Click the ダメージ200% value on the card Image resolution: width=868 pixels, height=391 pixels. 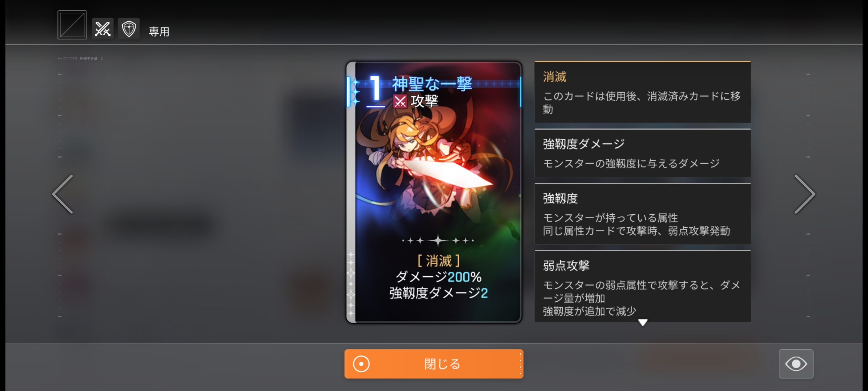click(438, 277)
